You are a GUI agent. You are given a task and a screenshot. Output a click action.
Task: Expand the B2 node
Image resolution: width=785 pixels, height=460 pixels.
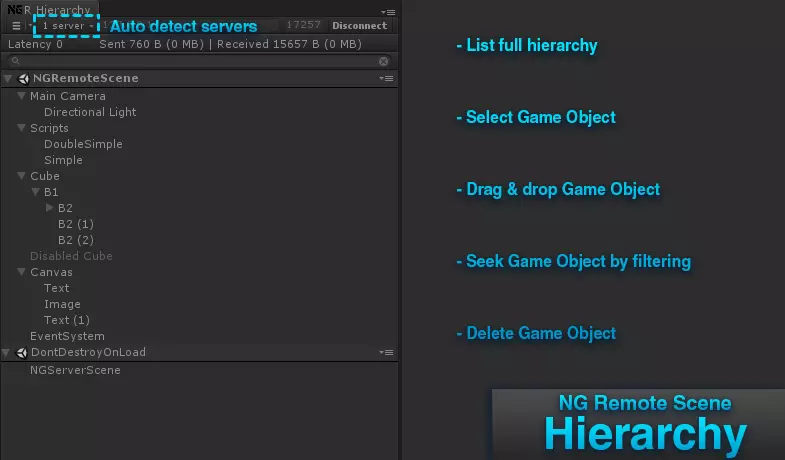pos(49,207)
